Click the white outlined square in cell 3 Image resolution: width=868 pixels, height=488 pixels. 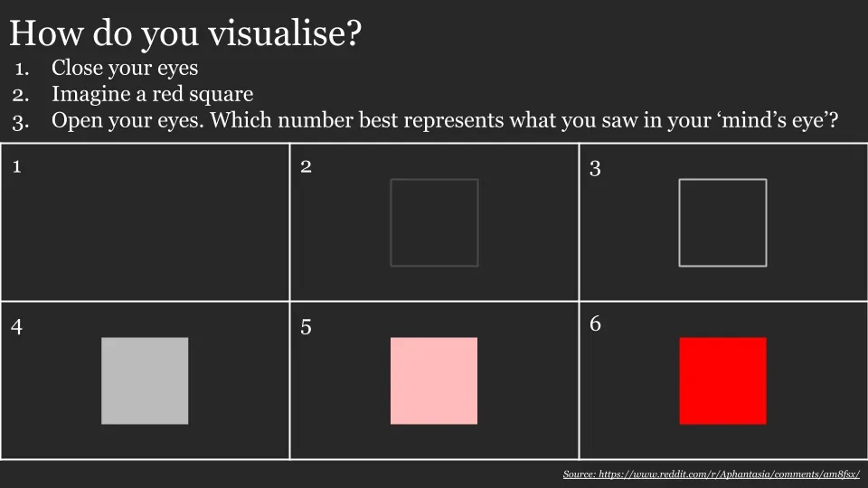tap(722, 222)
